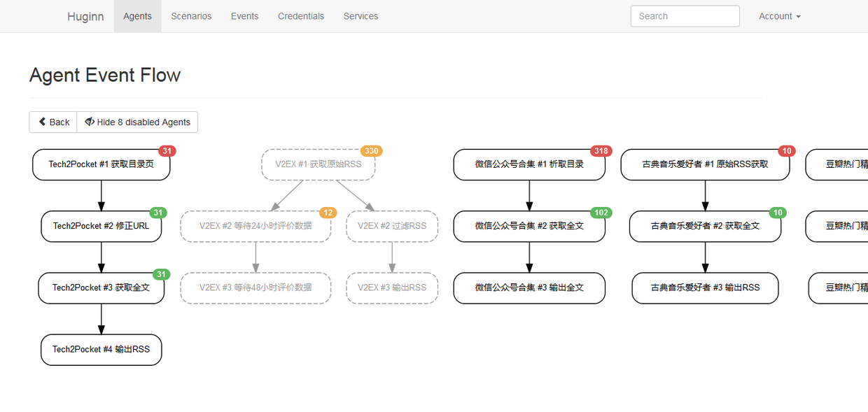
Task: Click the 古典音乐爱好者 #3 输出RSS node
Action: click(x=705, y=287)
